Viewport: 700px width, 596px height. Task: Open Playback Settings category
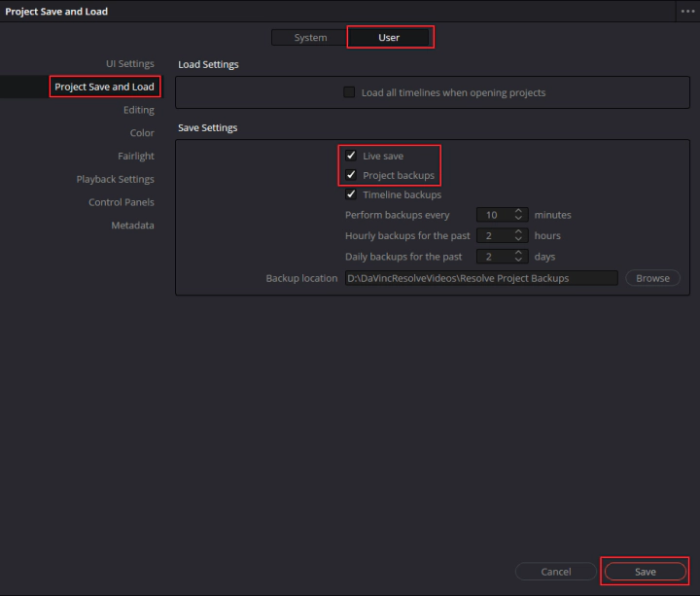pos(115,179)
